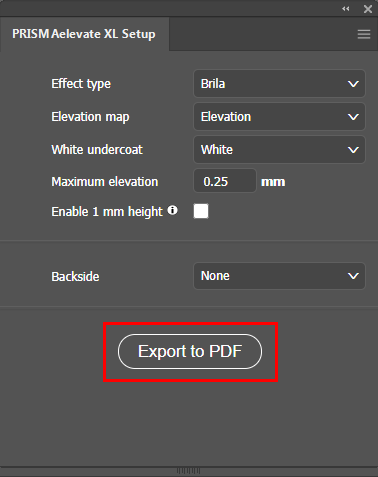Click the Maximum elevation label text
The height and width of the screenshot is (477, 378).
tap(105, 182)
